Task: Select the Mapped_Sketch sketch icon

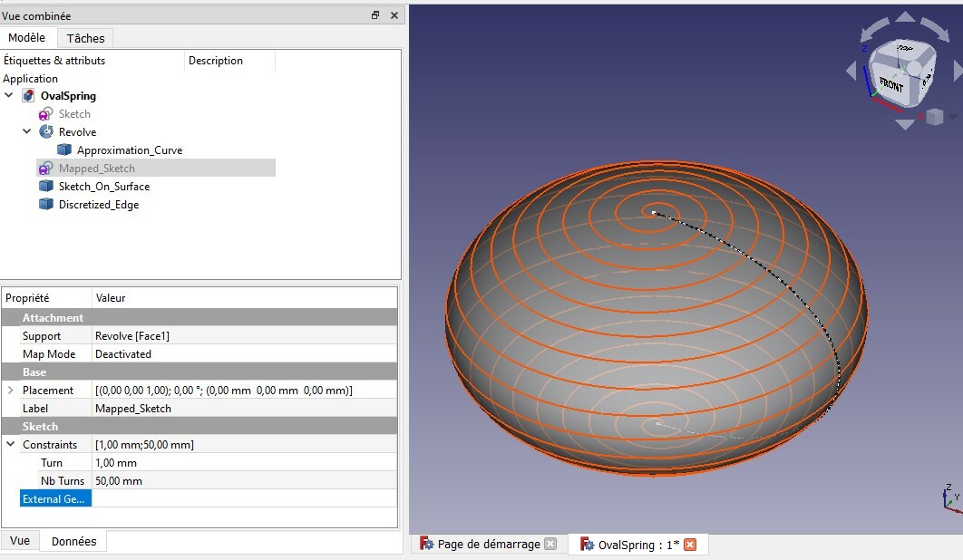Action: [45, 168]
